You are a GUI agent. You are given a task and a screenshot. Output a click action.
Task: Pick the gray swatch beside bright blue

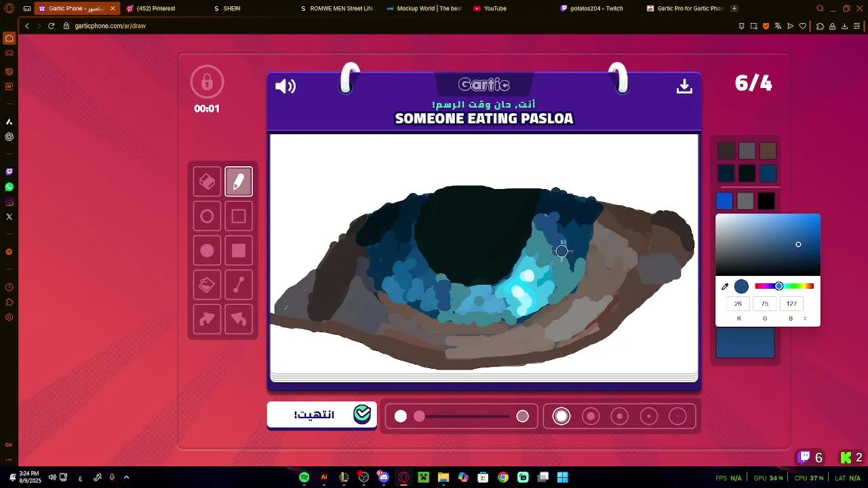pyautogui.click(x=745, y=201)
